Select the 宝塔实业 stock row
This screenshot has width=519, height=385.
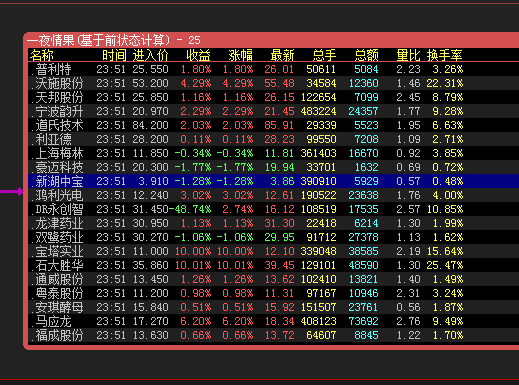[273, 251]
